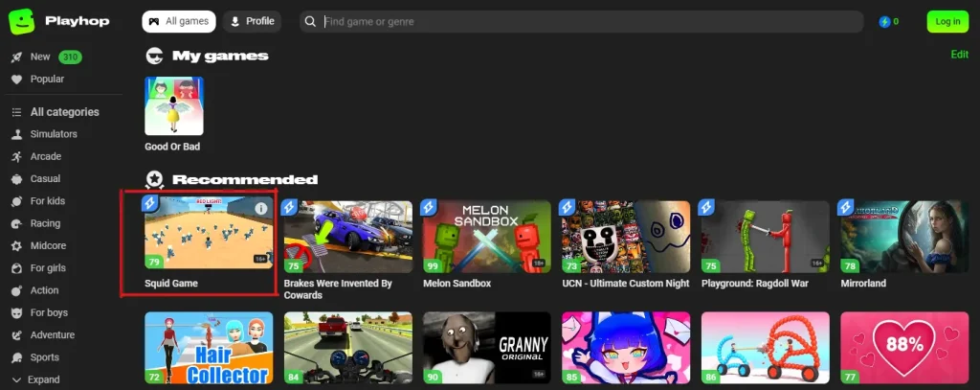This screenshot has height=390, width=980.
Task: Open the Melon Sandbox title link
Action: click(x=457, y=284)
